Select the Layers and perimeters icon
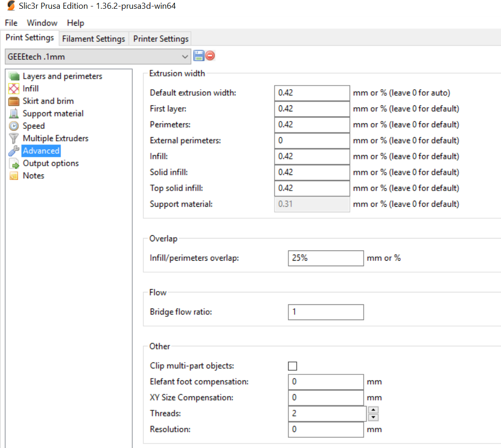Screen dimensions: 501x448 click(x=14, y=76)
